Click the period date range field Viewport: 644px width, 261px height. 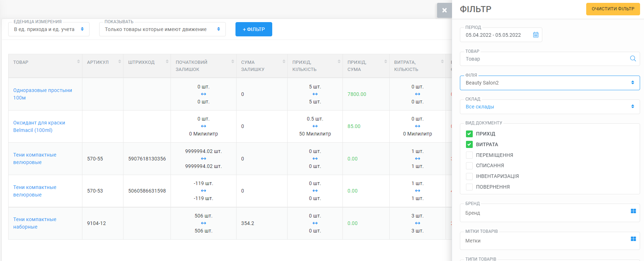pos(501,35)
